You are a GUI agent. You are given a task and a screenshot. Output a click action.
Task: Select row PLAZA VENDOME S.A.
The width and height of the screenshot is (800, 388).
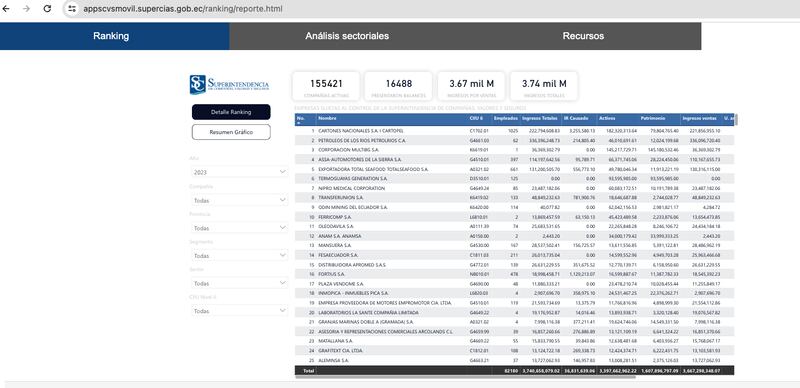click(514, 284)
